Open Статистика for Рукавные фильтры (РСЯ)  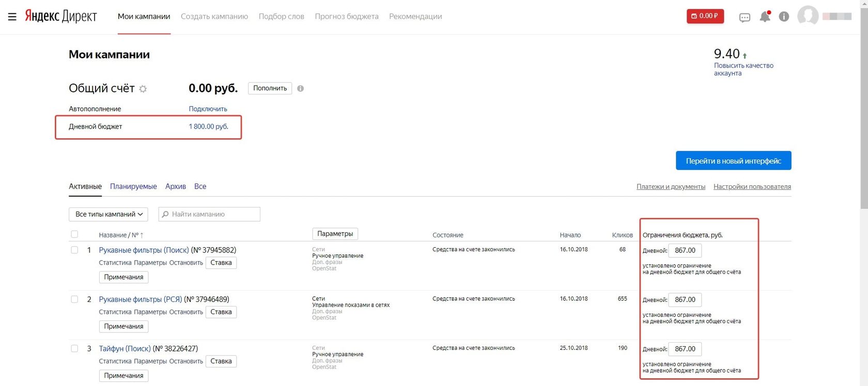[115, 312]
